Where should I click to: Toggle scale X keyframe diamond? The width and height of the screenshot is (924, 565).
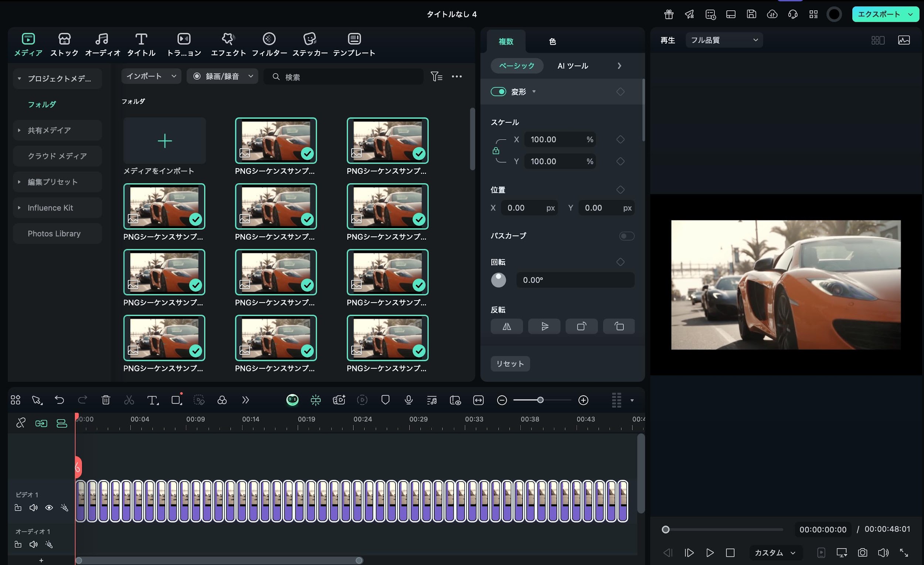coord(620,139)
